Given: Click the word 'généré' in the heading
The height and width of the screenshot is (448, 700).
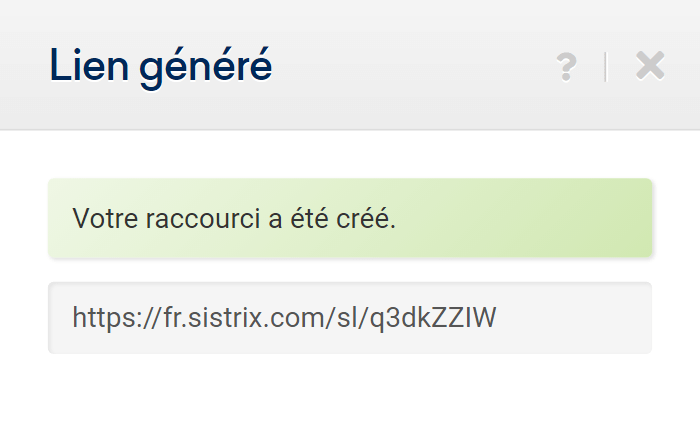Looking at the screenshot, I should click(206, 68).
